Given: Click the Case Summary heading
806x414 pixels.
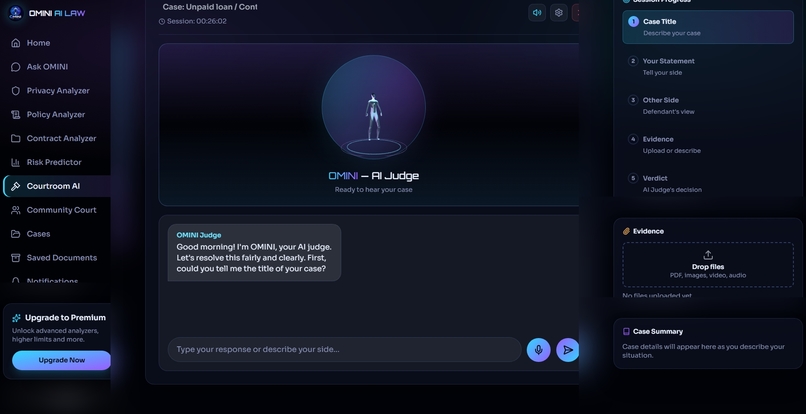Looking at the screenshot, I should pos(658,332).
